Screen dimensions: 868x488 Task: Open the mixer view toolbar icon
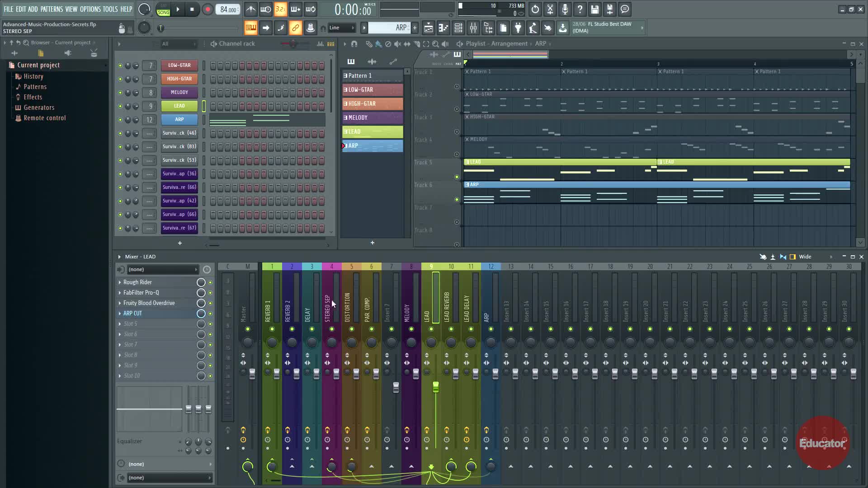(x=473, y=28)
